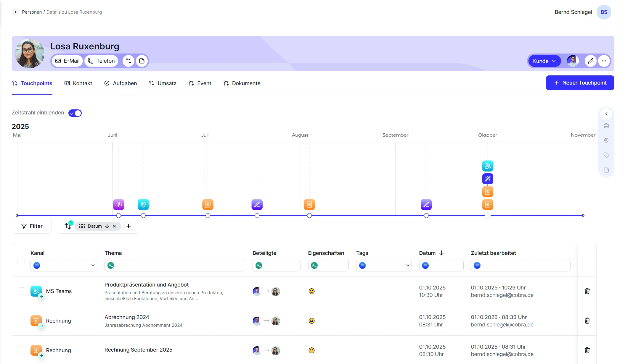Screen dimensions: 625x364
Task: Expand the Tags filter dropdown
Action: click(408, 266)
